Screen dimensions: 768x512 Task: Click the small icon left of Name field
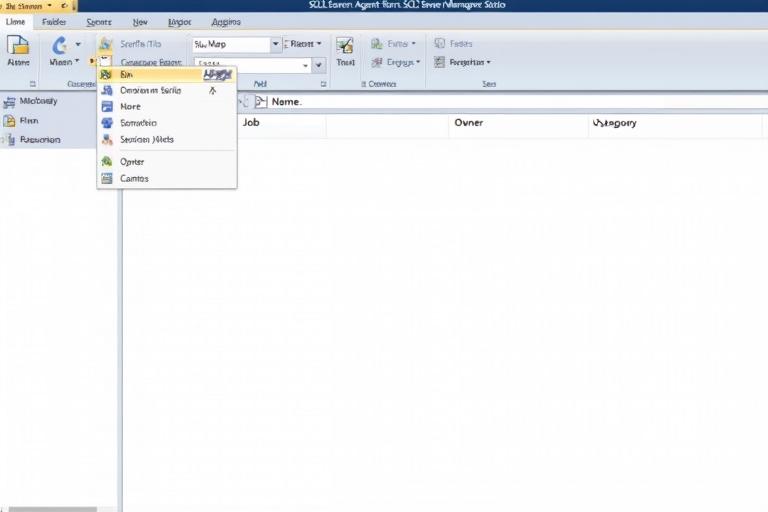tap(261, 101)
